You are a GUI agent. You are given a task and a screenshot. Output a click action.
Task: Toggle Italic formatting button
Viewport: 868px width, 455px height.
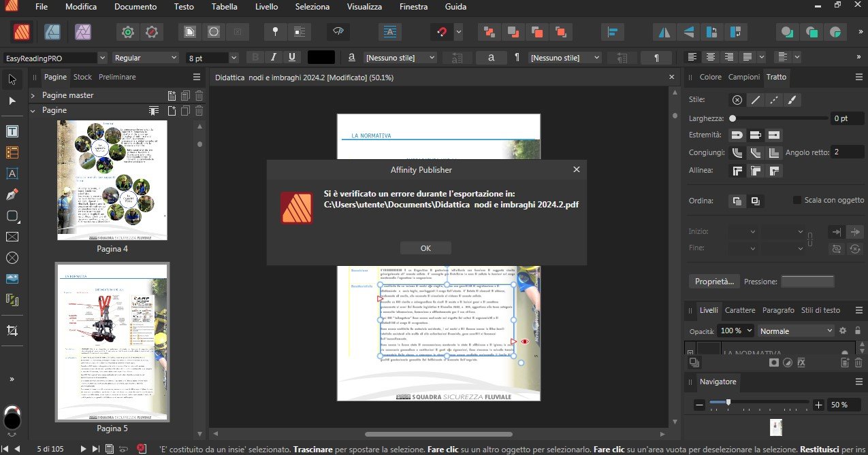[x=274, y=58]
